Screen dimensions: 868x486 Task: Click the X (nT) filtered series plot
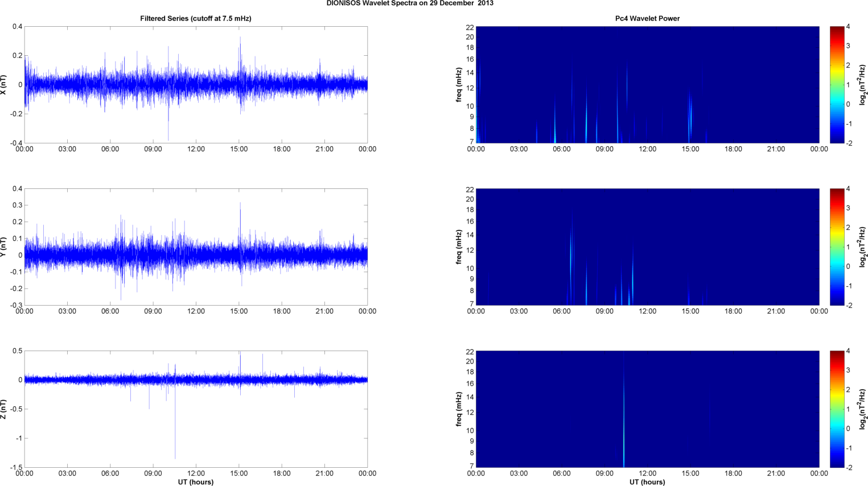tap(196, 85)
